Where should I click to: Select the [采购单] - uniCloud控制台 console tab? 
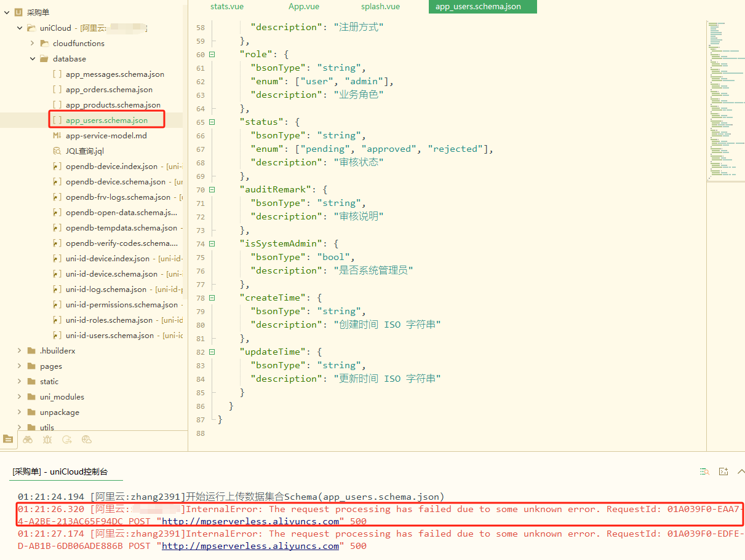pyautogui.click(x=60, y=471)
